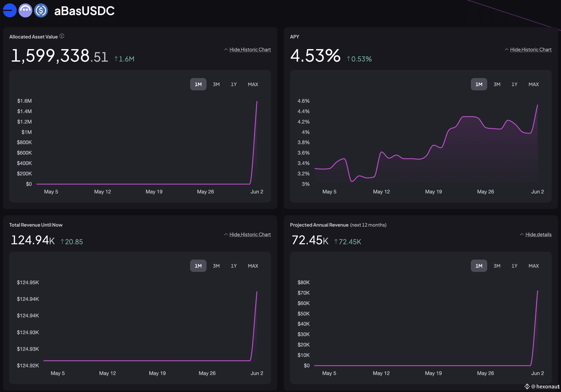Click the $124.95K axis label in Revenue chart
This screenshot has height=392, width=561.
point(28,282)
